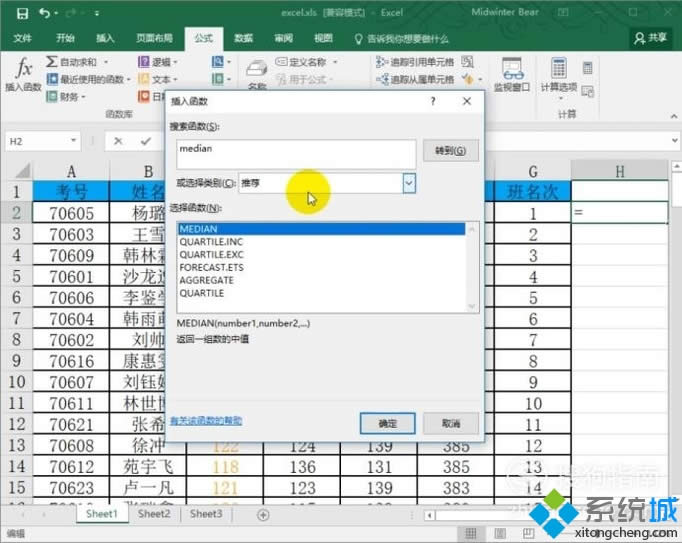This screenshot has width=682, height=543.
Task: Switch to the Sheet2 worksheet tab
Action: 154,514
